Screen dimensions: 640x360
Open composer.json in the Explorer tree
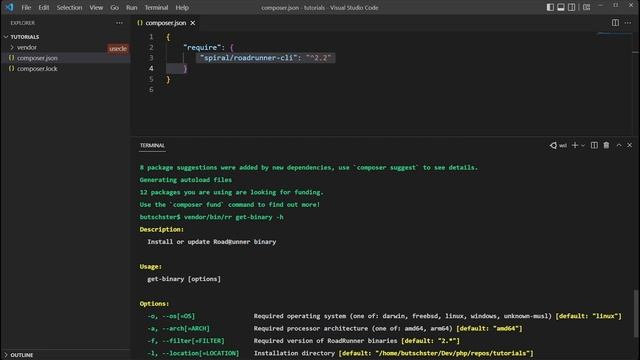pos(37,58)
